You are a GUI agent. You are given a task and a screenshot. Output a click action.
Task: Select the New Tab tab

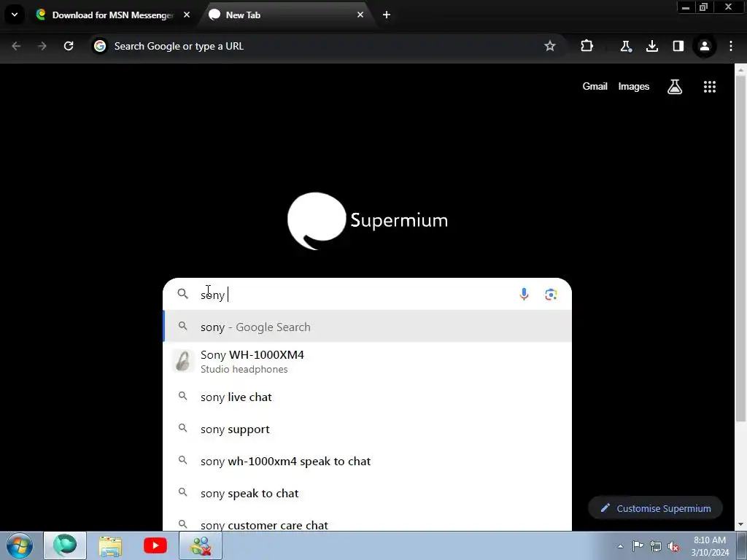coord(286,15)
